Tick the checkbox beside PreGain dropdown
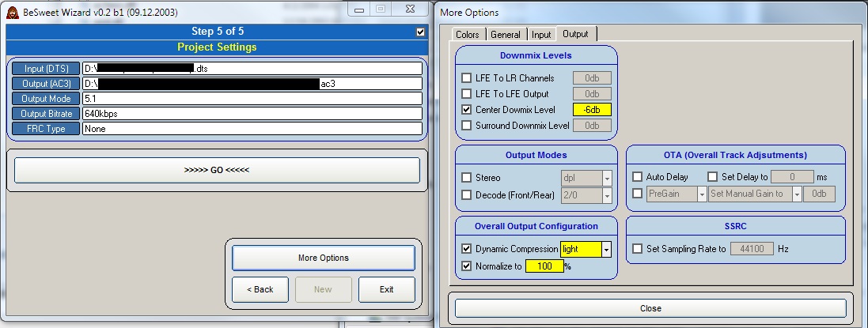This screenshot has width=868, height=328. [638, 194]
